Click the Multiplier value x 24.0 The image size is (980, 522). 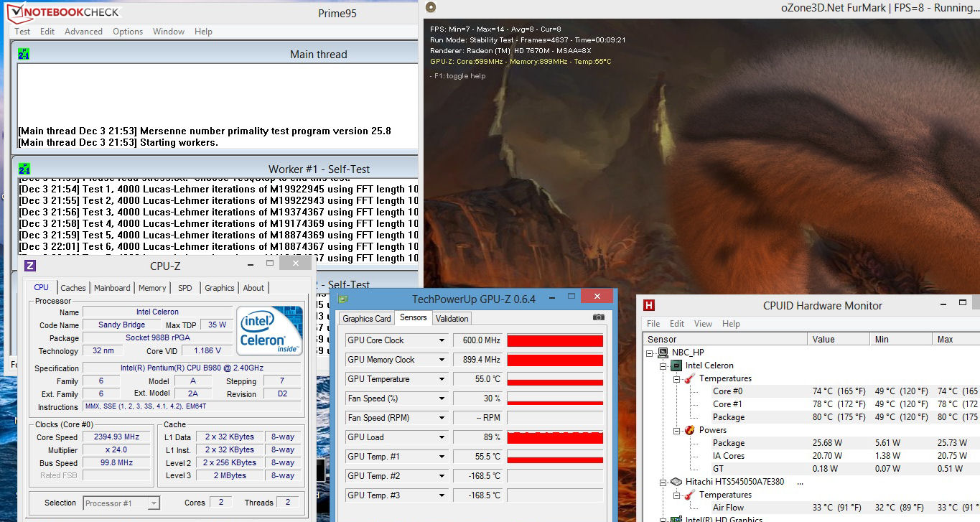click(x=116, y=450)
